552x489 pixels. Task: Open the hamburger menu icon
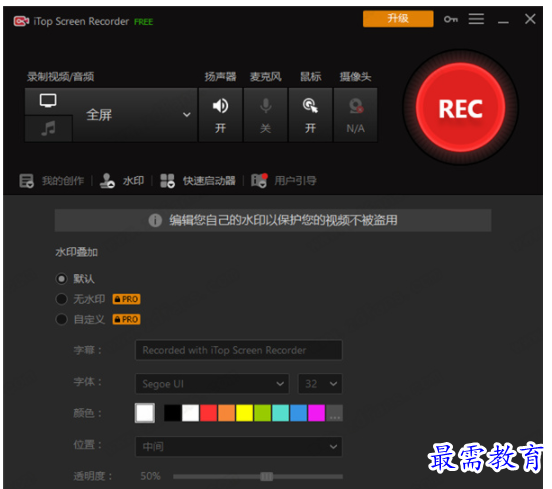[476, 19]
